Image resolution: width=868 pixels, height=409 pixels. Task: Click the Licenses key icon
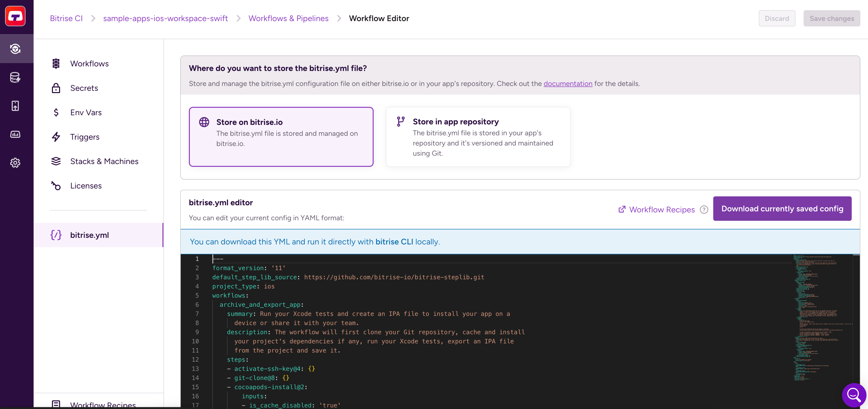coord(56,186)
